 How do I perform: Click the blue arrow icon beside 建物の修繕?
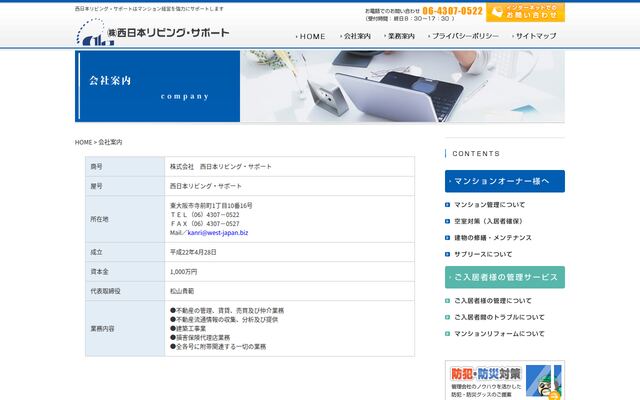(x=447, y=238)
